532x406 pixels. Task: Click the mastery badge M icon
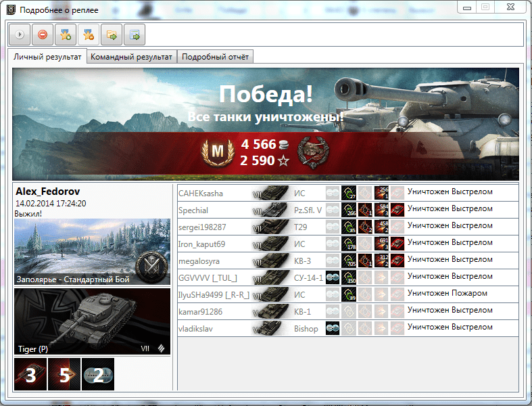pyautogui.click(x=218, y=152)
